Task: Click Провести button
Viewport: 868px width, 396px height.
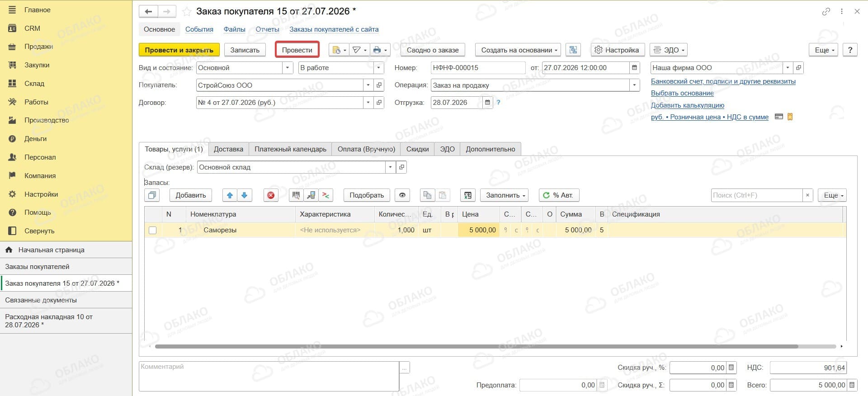Action: pos(297,50)
